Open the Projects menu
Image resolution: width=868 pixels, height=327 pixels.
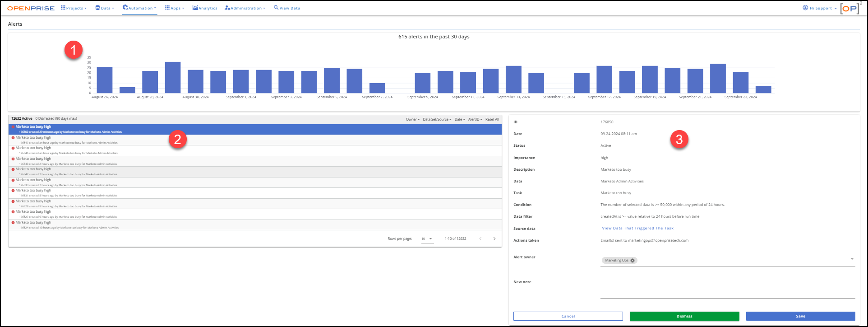[74, 8]
